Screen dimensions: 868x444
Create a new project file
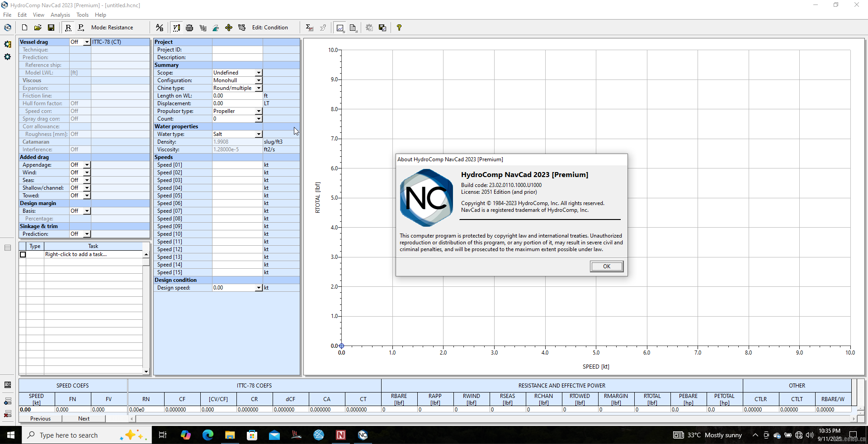(x=25, y=28)
